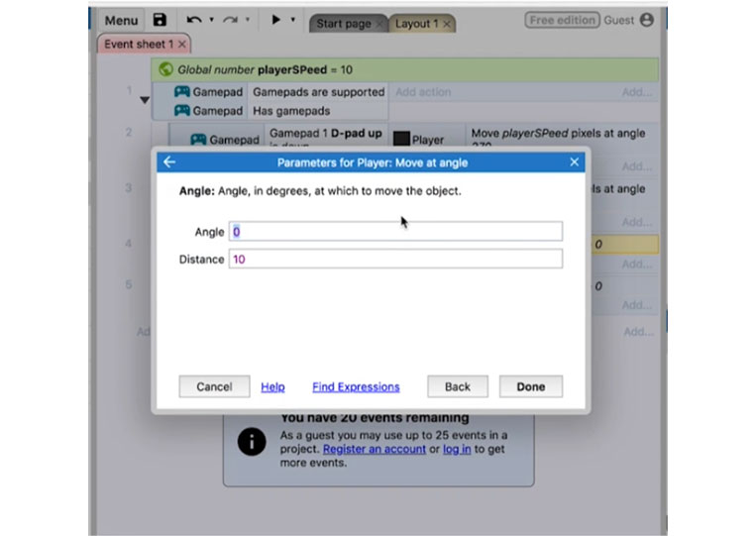This screenshot has width=756, height=536.
Task: Open the Help link
Action: coord(272,386)
